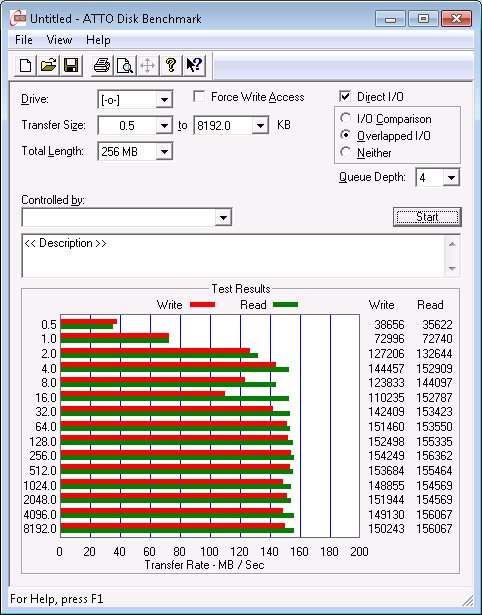Click the write value 38656
482x615 pixels.
[389, 325]
